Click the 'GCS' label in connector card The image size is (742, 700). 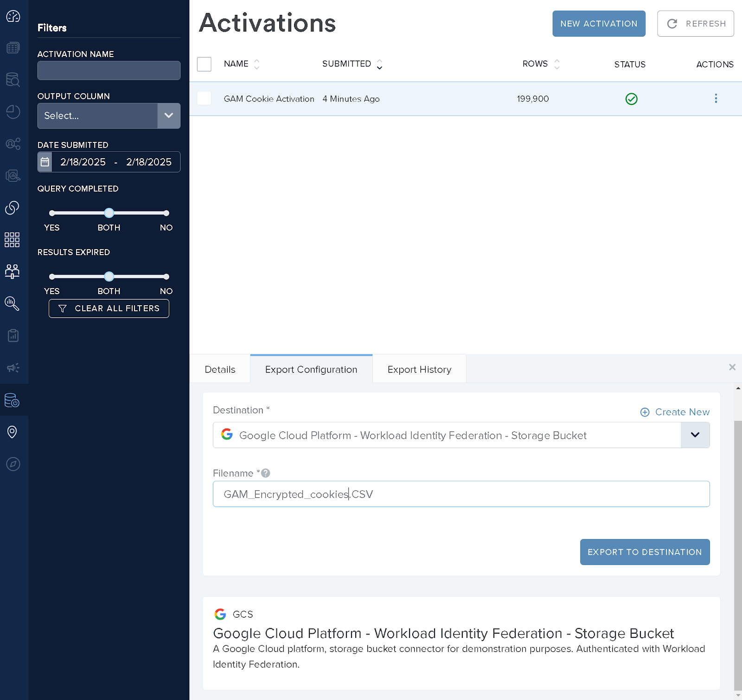pyautogui.click(x=243, y=614)
